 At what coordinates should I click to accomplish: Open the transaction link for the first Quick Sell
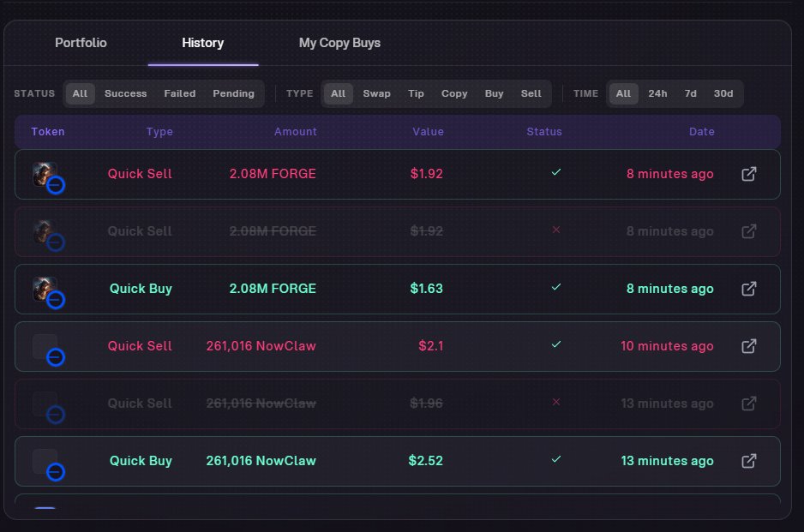tap(748, 173)
